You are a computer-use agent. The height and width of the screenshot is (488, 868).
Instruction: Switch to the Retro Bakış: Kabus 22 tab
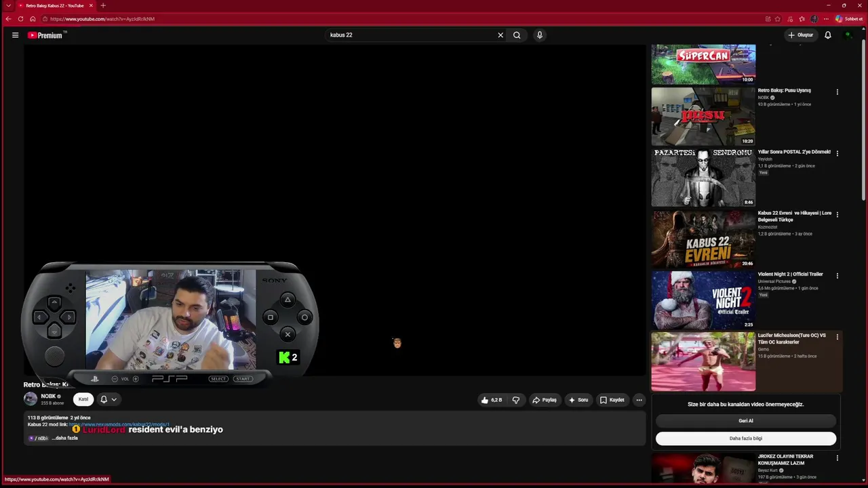pos(55,5)
